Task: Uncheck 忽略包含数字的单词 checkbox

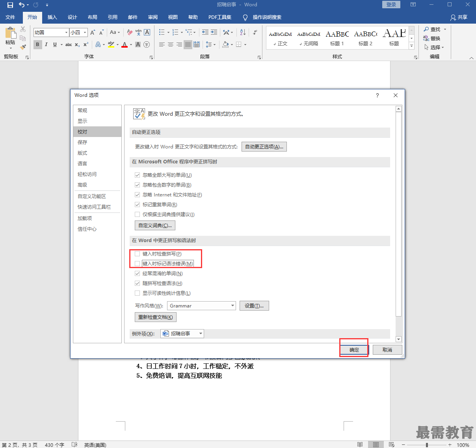Action: 138,185
